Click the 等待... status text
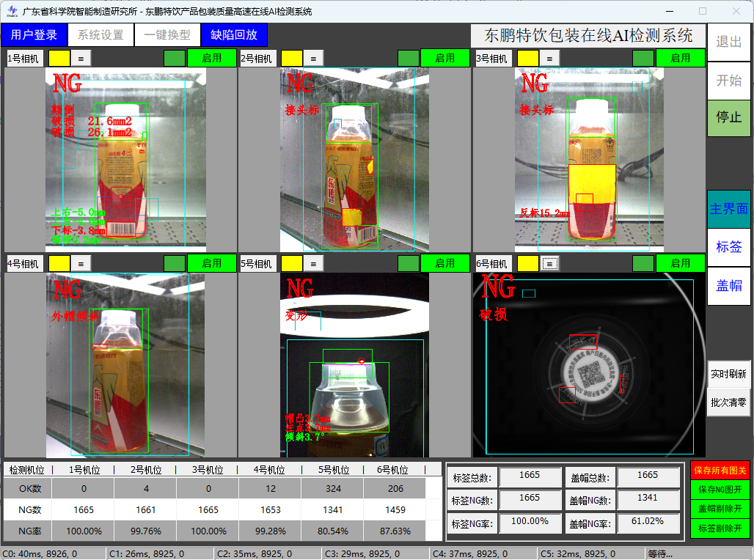Viewport: 754px width, 560px height. (x=660, y=553)
